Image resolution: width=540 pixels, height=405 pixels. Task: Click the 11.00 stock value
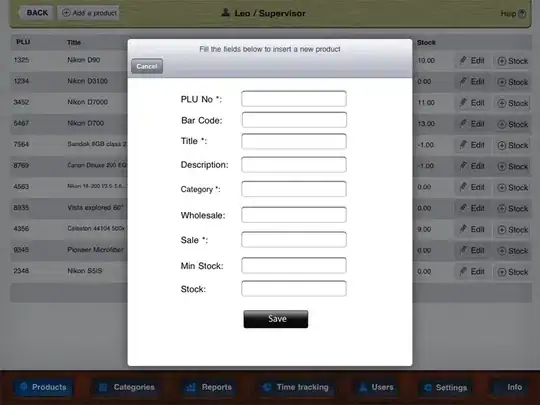[426, 103]
